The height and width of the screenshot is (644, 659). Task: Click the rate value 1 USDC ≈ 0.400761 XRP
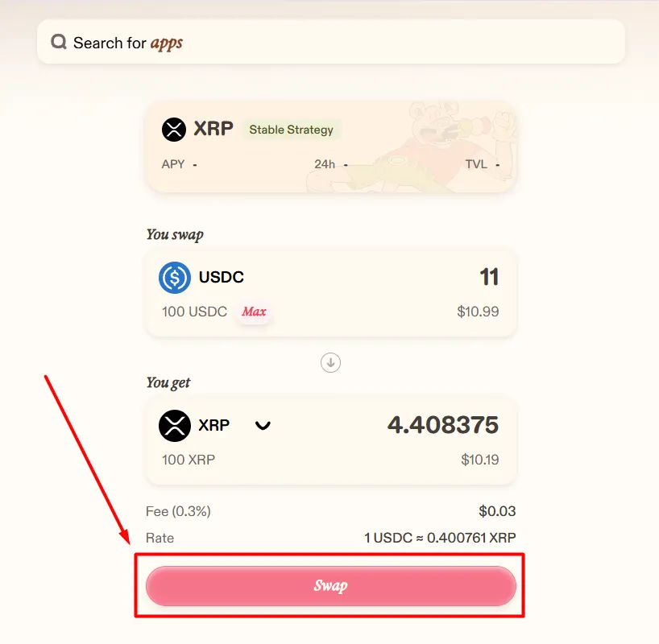click(x=440, y=538)
